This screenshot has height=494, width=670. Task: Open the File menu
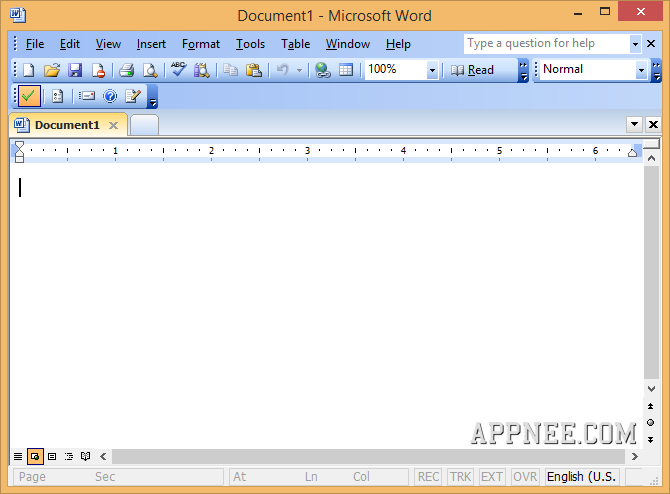point(35,44)
